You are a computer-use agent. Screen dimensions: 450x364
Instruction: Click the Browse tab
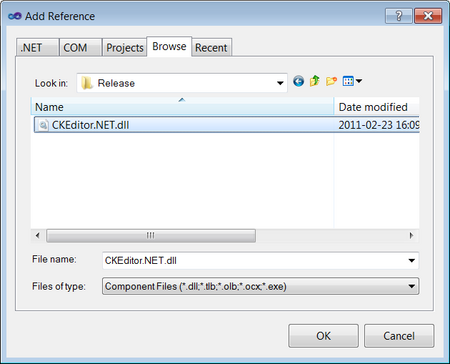coord(169,46)
